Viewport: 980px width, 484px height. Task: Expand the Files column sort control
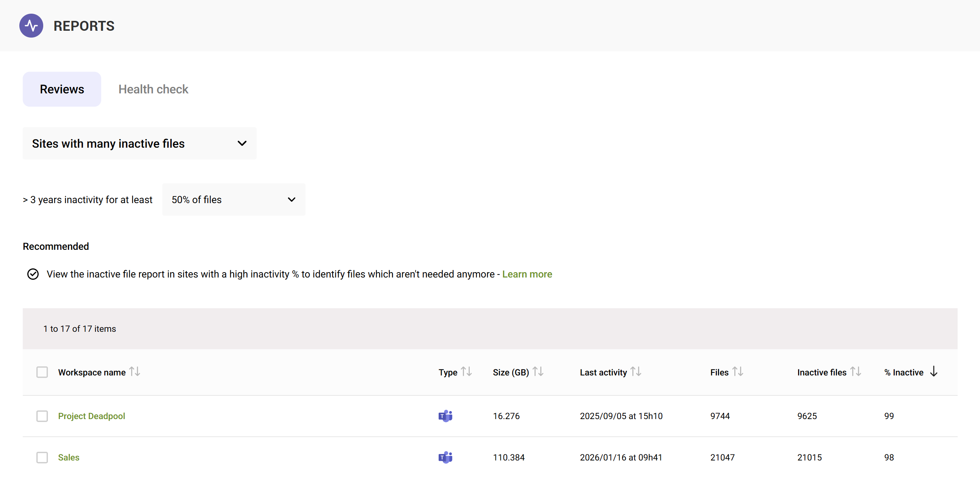pyautogui.click(x=738, y=372)
